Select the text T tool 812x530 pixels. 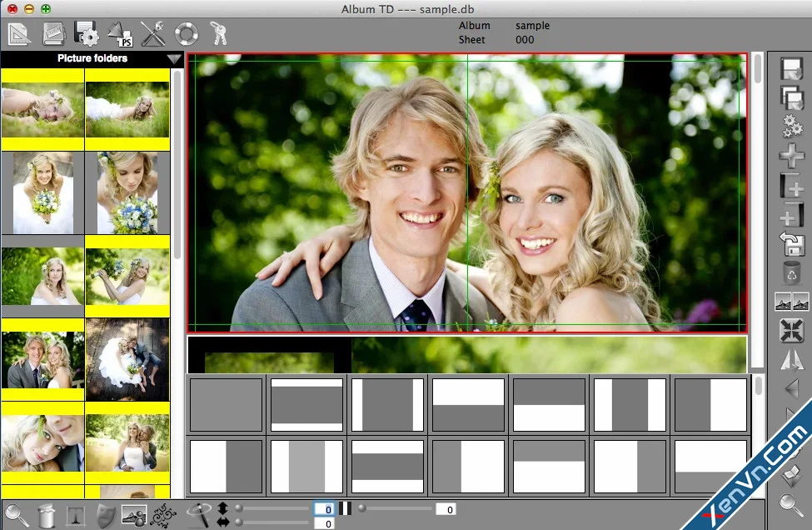click(x=76, y=516)
